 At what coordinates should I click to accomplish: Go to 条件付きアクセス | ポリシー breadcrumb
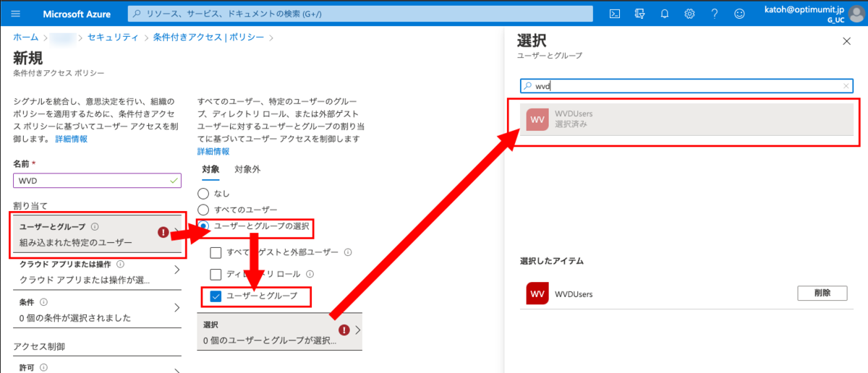tap(208, 37)
